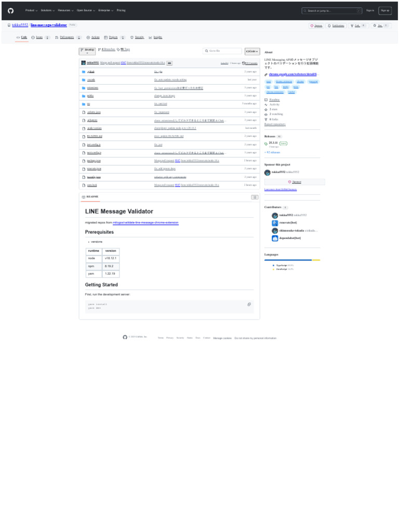
Task: Open the .github folder
Action: pyautogui.click(x=90, y=72)
